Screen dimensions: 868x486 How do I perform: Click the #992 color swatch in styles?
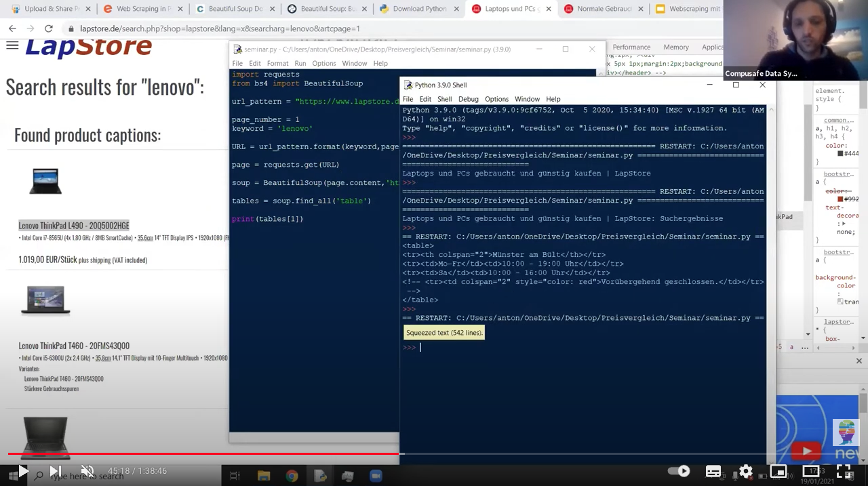pos(840,199)
